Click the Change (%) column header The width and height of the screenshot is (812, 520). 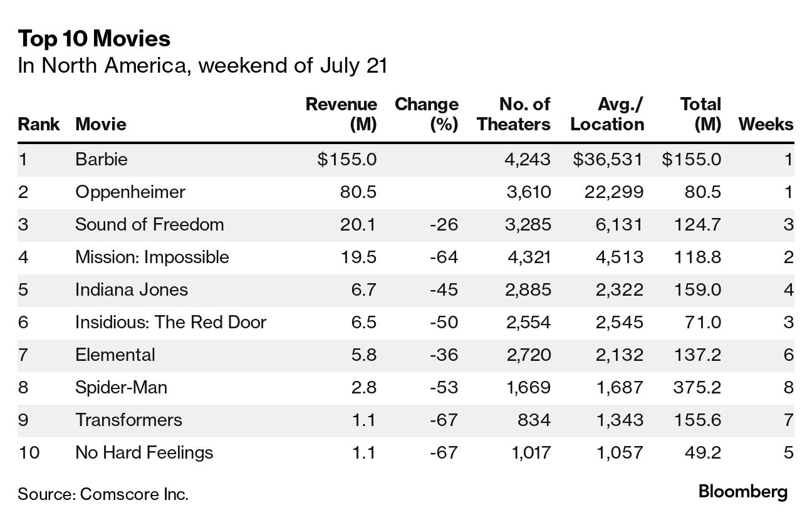tap(427, 114)
